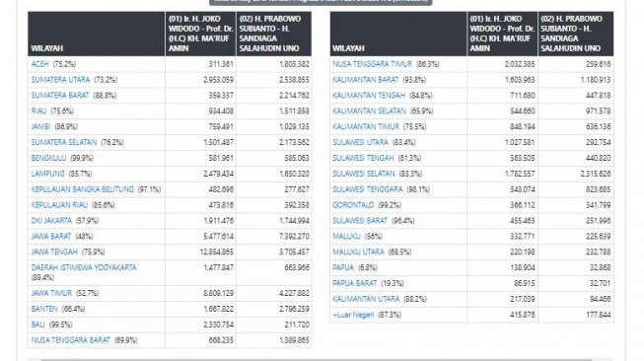644x361 pixels.
Task: Open JAMBI region results
Action: click(40, 126)
